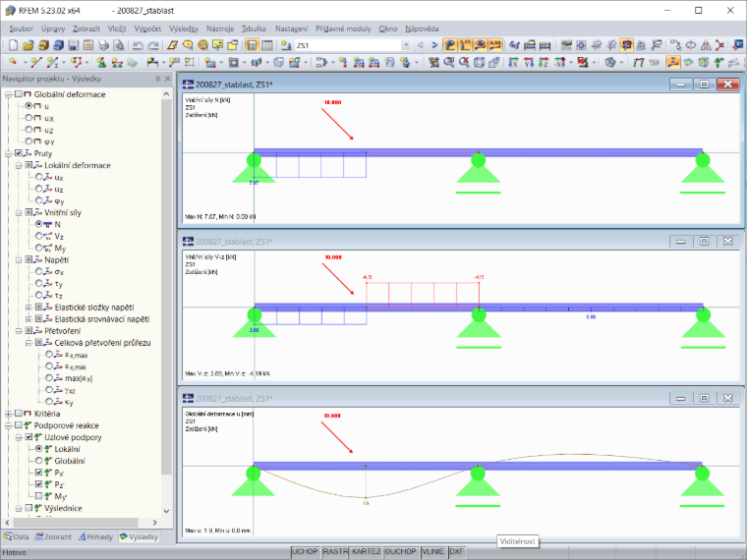Screen dimensions: 747x560
Task: Collapse the Vnitřní síly tree node
Action: coord(19,212)
